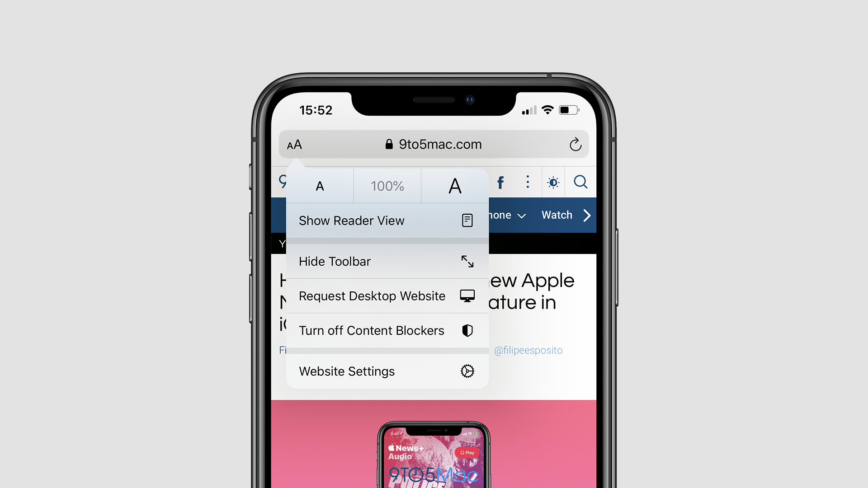The image size is (868, 488).
Task: Tap the Request Desktop Website monitor icon
Action: [466, 296]
